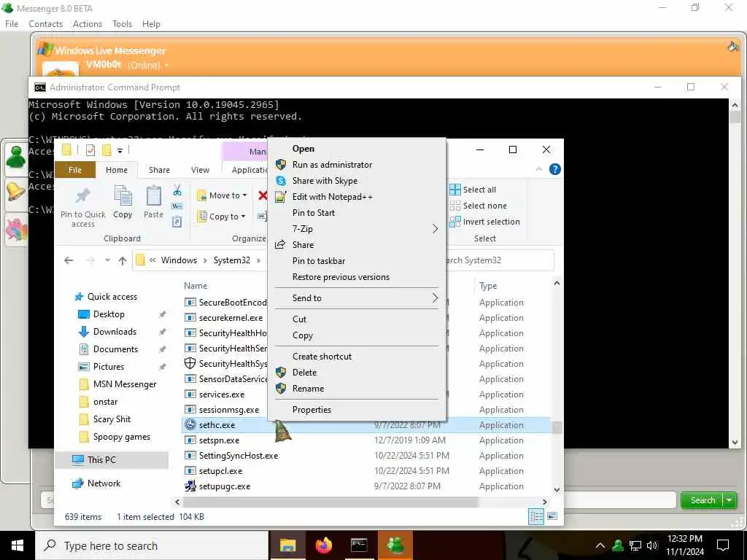
Task: Click the volume speaker tray icon
Action: pos(652,545)
